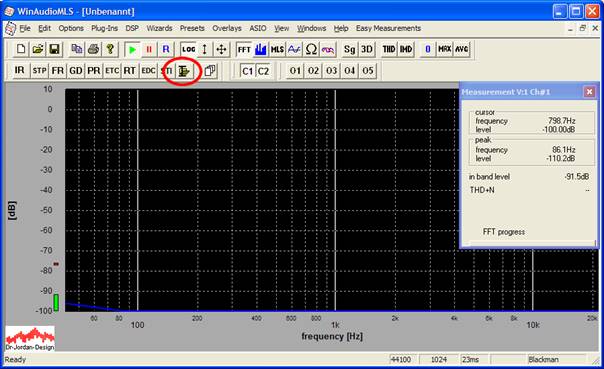Select MLS measurement mode
This screenshot has width=604, height=369.
pos(277,49)
